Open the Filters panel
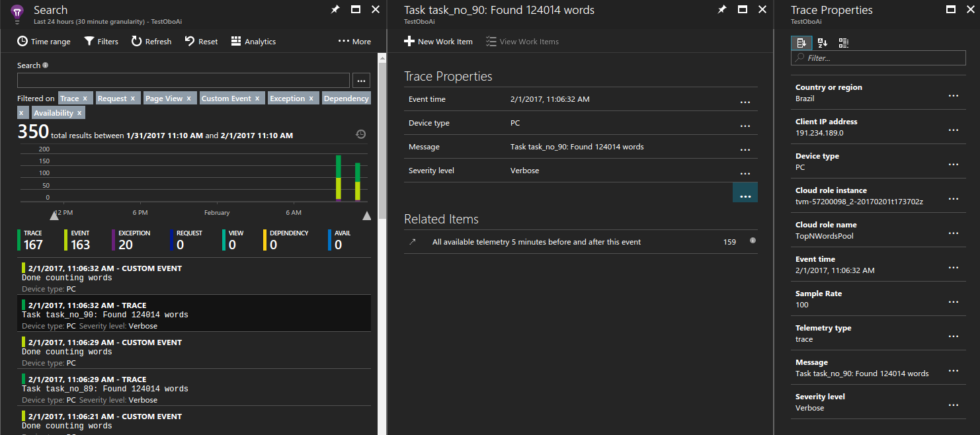Screen dimensions: 980x435 pyautogui.click(x=101, y=41)
